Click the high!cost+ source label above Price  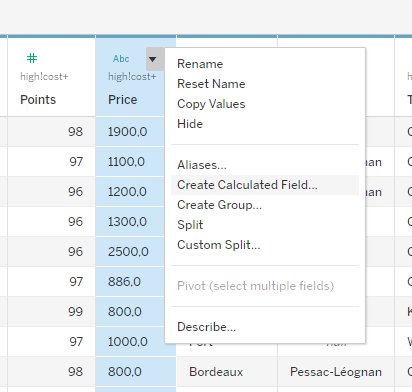(x=132, y=77)
